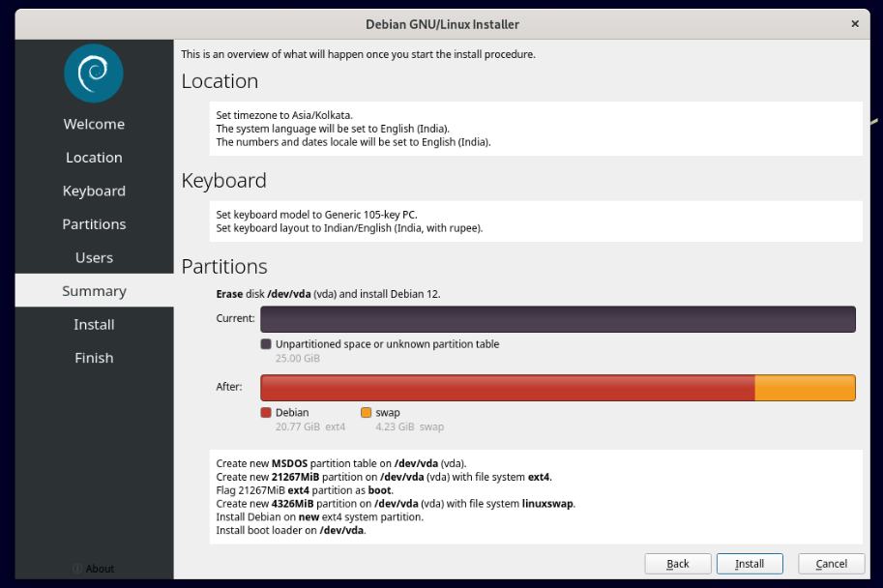883x588 pixels.
Task: Click the dark unpartitioned space swatch
Action: point(266,344)
